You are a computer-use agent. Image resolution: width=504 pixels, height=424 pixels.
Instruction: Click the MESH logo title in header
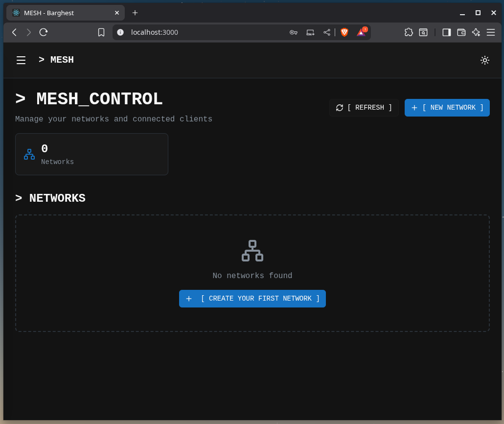click(56, 60)
